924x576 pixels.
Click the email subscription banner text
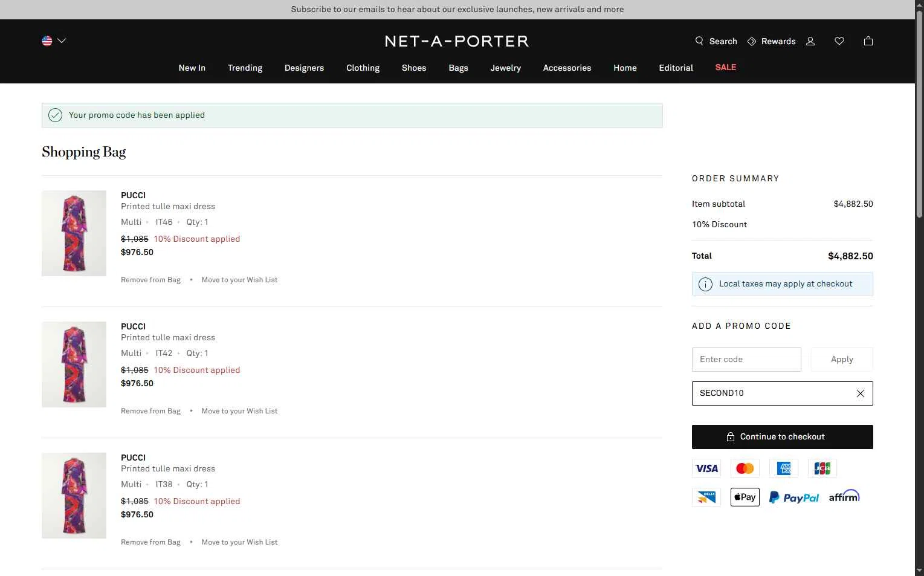(457, 9)
